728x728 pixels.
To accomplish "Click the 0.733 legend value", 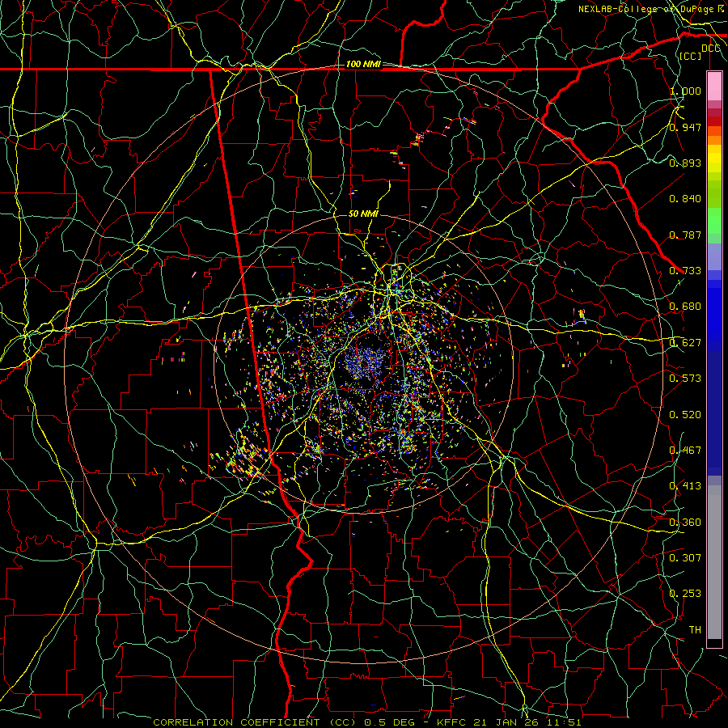I will point(685,271).
